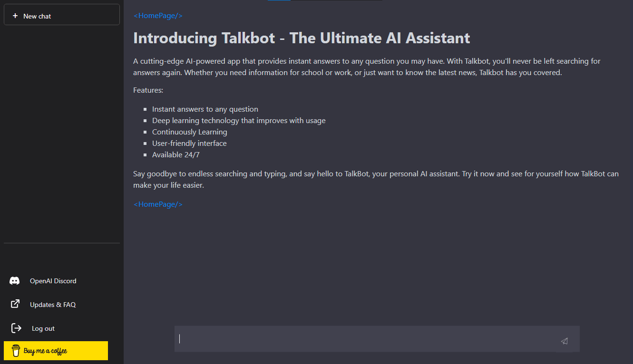
Task: Select Log out in the sidebar
Action: pos(43,328)
